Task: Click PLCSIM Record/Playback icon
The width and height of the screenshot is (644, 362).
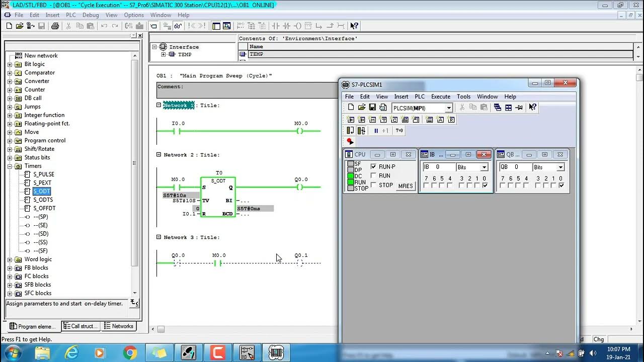Action: point(350,141)
